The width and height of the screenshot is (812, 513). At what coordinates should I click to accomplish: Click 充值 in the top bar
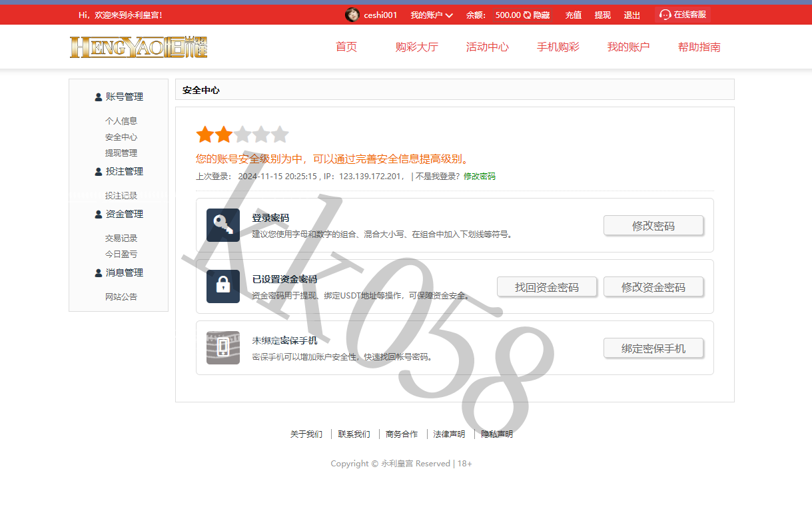click(574, 15)
